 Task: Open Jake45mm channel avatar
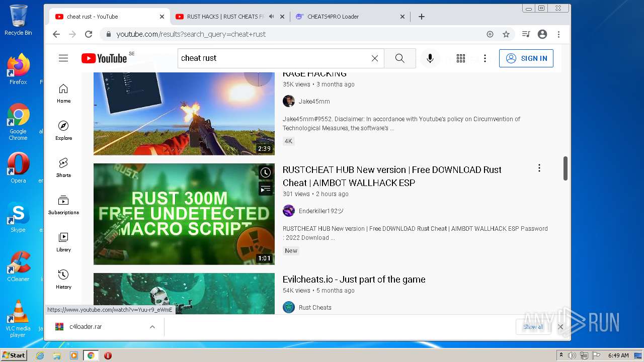pos(289,101)
